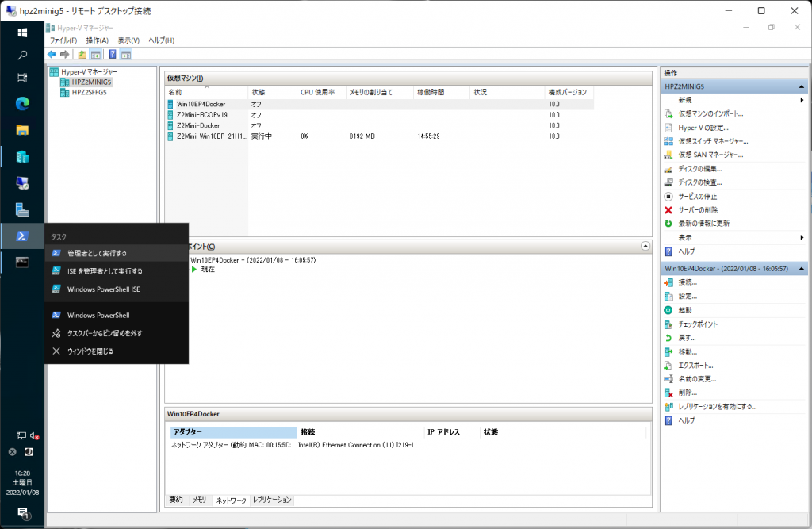Select the ネットワーク アダプター row in details
Screen dimensions: 812x529
point(295,445)
